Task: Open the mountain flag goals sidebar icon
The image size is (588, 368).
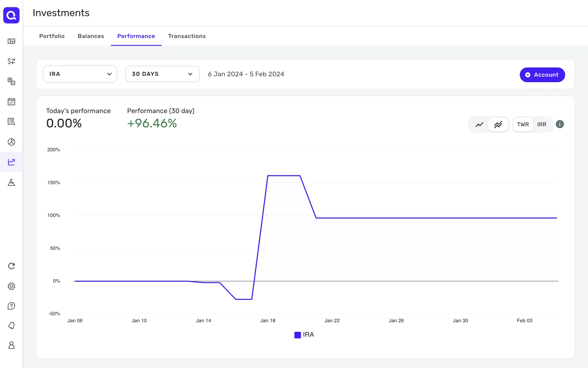Action: point(11,182)
